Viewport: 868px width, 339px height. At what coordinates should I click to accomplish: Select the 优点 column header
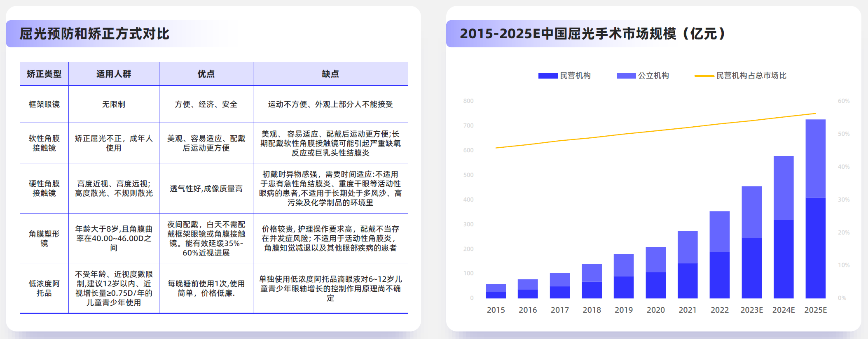click(206, 74)
